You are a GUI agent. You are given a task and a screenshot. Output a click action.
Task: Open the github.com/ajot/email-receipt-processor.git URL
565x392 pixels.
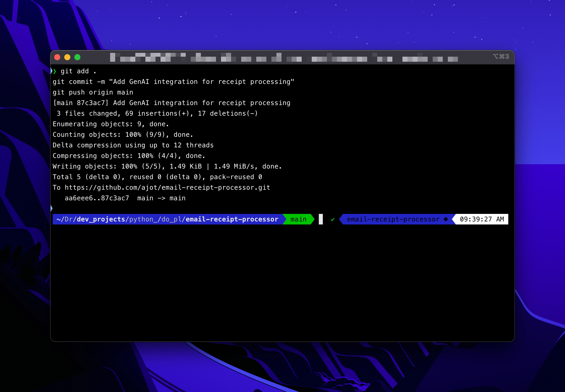coord(167,188)
